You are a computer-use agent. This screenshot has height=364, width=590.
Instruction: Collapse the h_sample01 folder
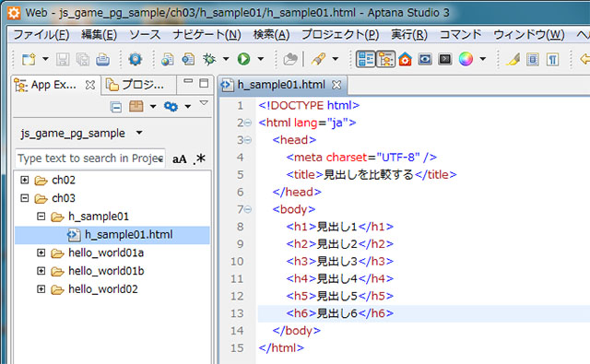(x=41, y=217)
